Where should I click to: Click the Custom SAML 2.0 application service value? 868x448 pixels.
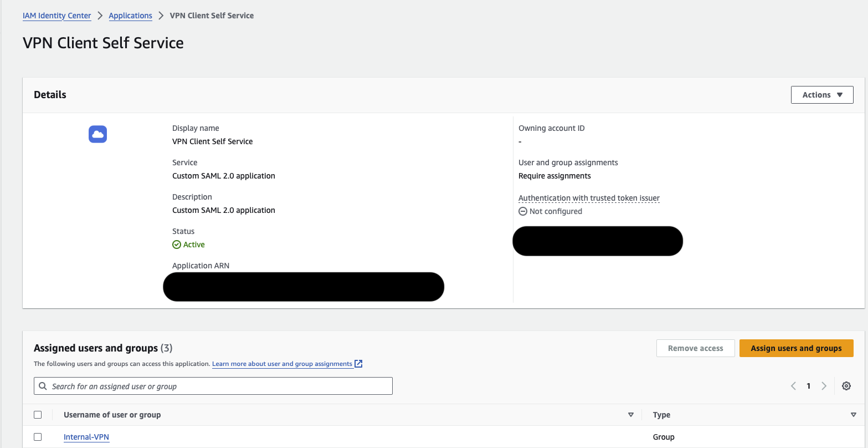point(224,176)
